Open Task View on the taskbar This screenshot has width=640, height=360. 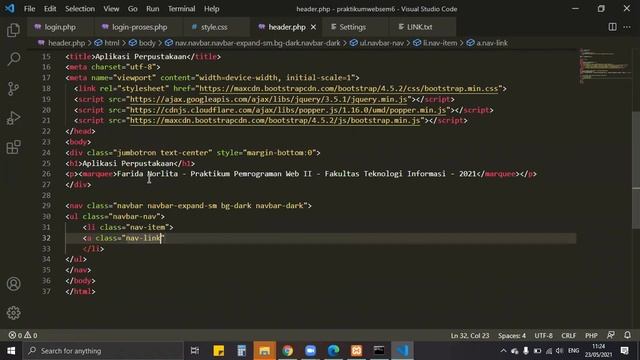tap(195, 351)
